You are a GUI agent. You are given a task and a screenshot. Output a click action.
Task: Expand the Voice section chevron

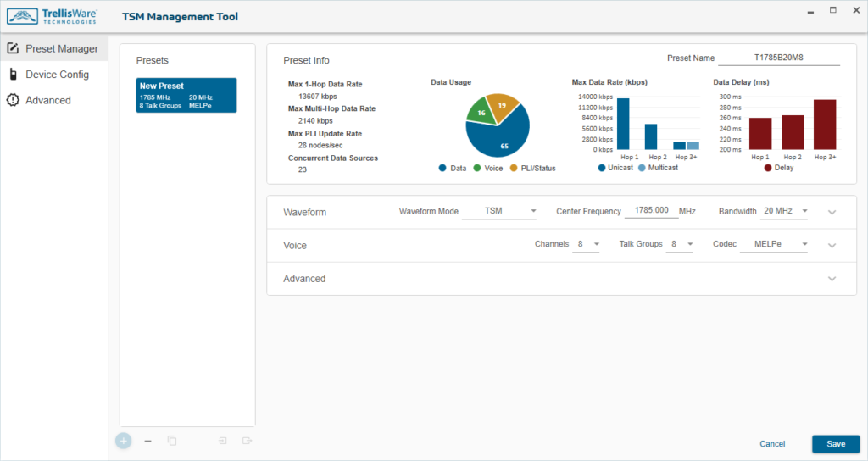click(x=832, y=246)
